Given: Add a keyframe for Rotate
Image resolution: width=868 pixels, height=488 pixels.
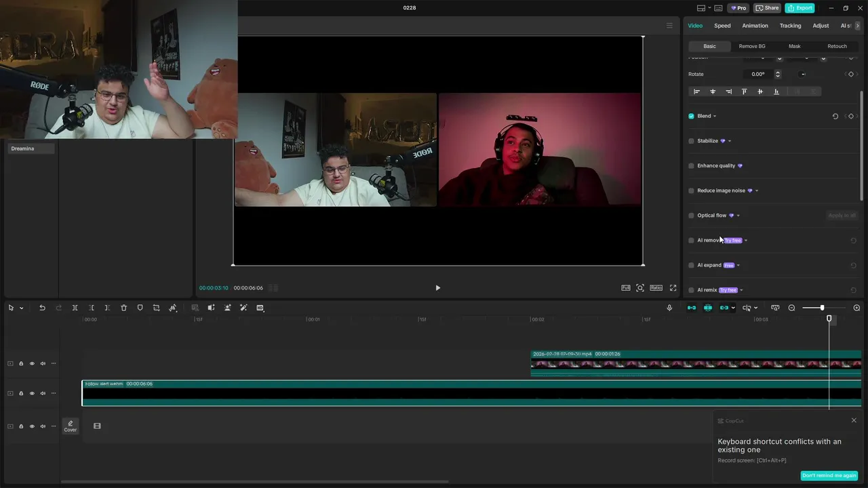Looking at the screenshot, I should coord(851,74).
